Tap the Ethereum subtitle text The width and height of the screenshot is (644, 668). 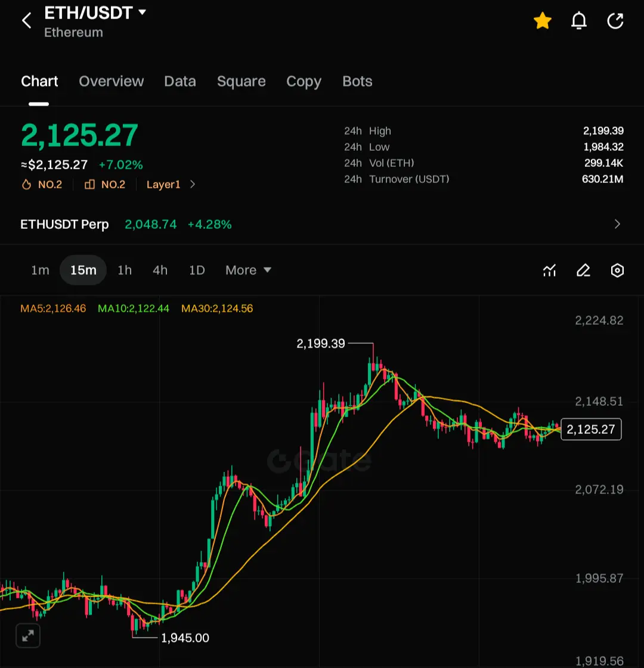coord(73,32)
